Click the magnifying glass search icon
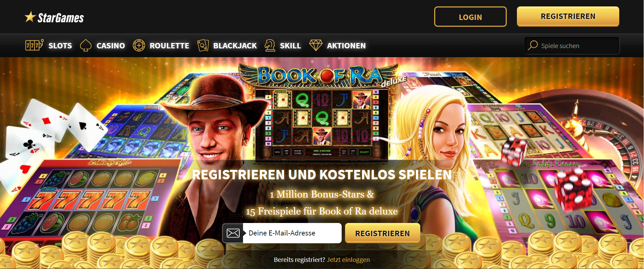The width and height of the screenshot is (644, 269). 533,45
